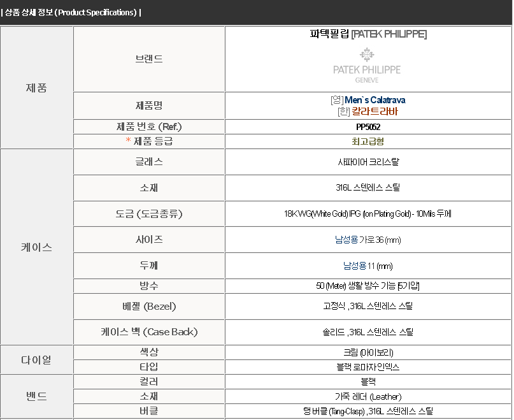Click the '최고급형' grade value
The image size is (514, 420).
pos(368,141)
